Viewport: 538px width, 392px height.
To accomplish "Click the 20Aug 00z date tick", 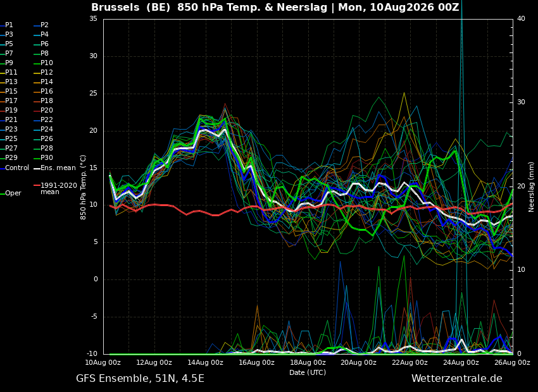I will pos(359,362).
